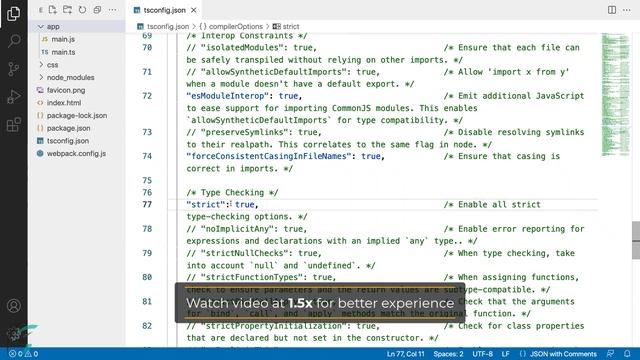The image size is (640, 360).
Task: Select the tsconfig.json editor tab
Action: [164, 10]
